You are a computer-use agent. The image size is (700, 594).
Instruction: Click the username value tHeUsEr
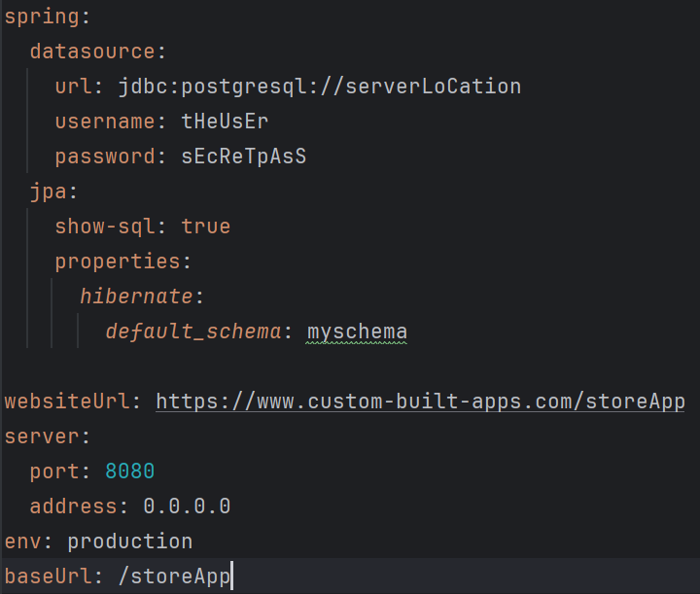pos(225,122)
